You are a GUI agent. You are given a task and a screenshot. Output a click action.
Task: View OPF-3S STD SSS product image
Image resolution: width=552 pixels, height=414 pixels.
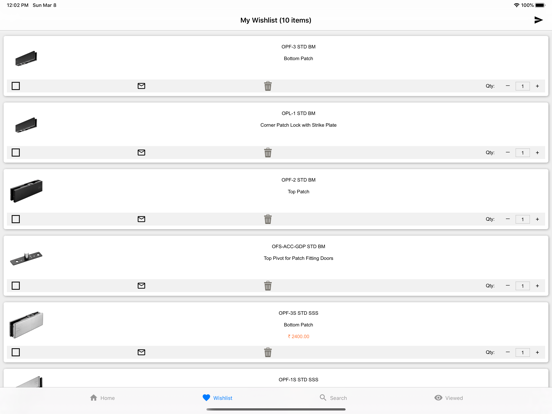coord(26,325)
